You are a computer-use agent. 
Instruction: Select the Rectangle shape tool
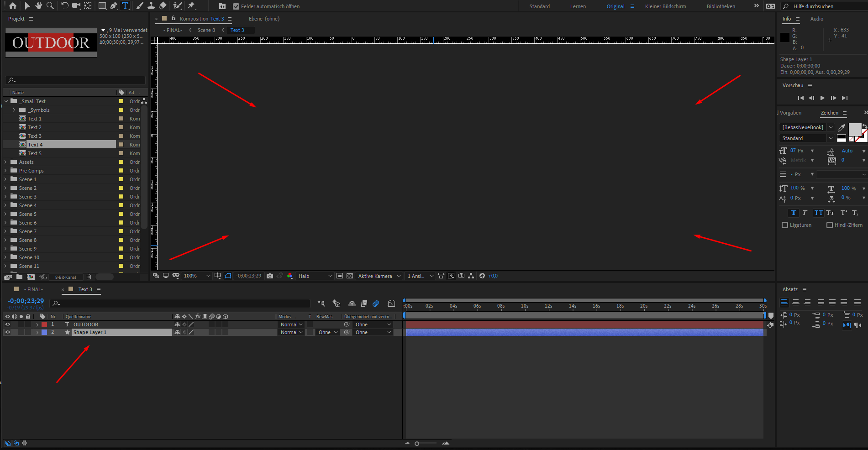[102, 5]
